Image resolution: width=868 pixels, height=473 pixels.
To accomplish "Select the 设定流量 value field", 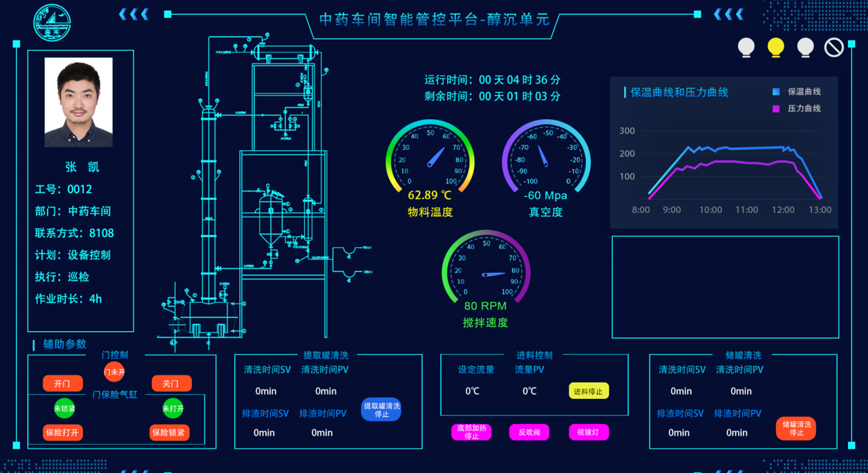I will click(x=473, y=391).
